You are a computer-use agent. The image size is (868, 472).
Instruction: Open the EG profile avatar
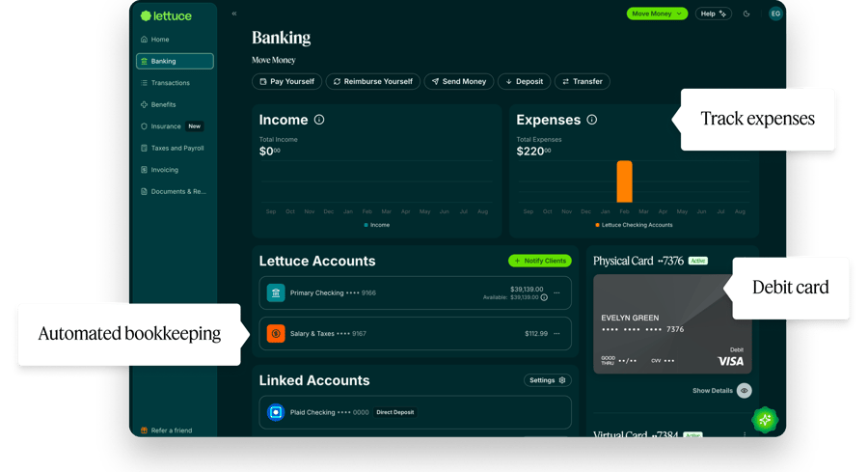775,14
